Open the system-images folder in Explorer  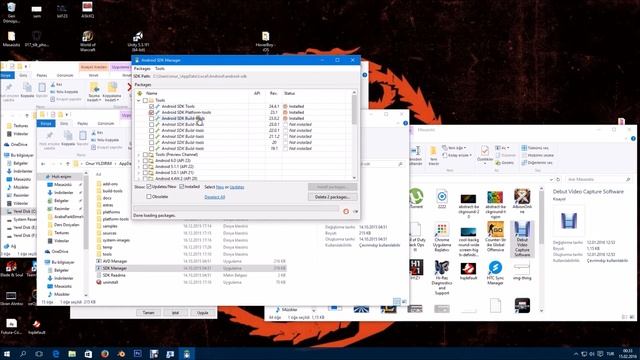point(116,240)
